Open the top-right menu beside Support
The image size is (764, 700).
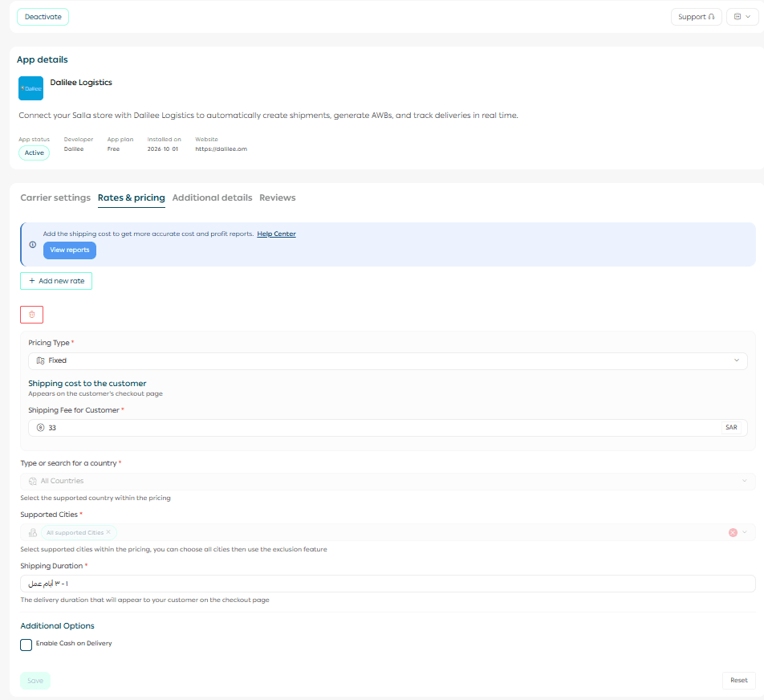pos(742,17)
